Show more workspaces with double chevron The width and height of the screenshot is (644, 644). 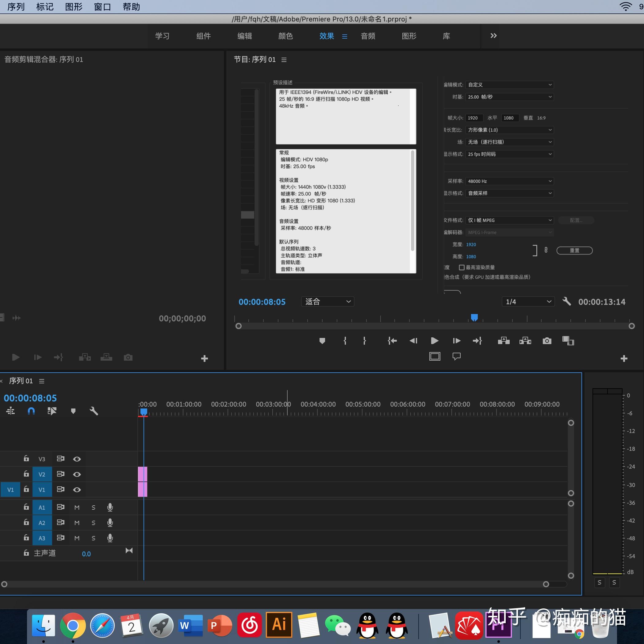pos(494,36)
